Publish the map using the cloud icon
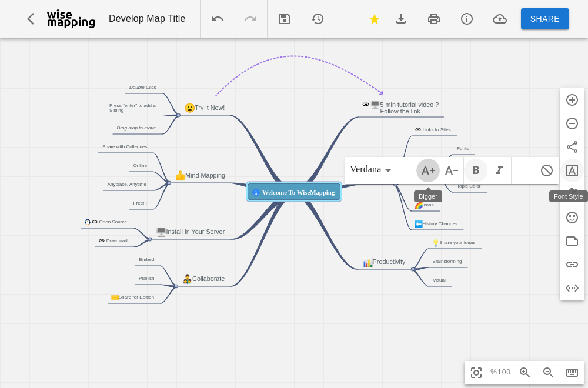 (x=499, y=19)
